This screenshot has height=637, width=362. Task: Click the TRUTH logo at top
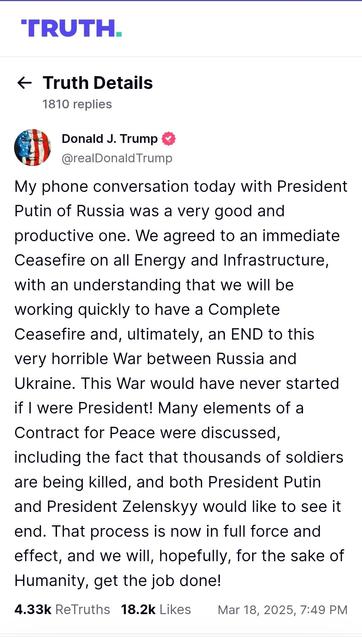pos(72,28)
